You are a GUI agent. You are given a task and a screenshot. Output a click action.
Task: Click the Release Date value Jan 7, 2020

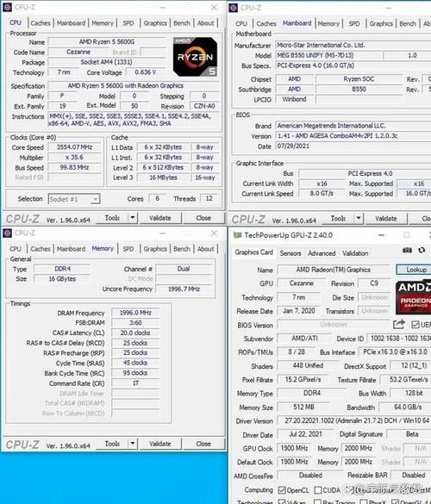[x=299, y=311]
